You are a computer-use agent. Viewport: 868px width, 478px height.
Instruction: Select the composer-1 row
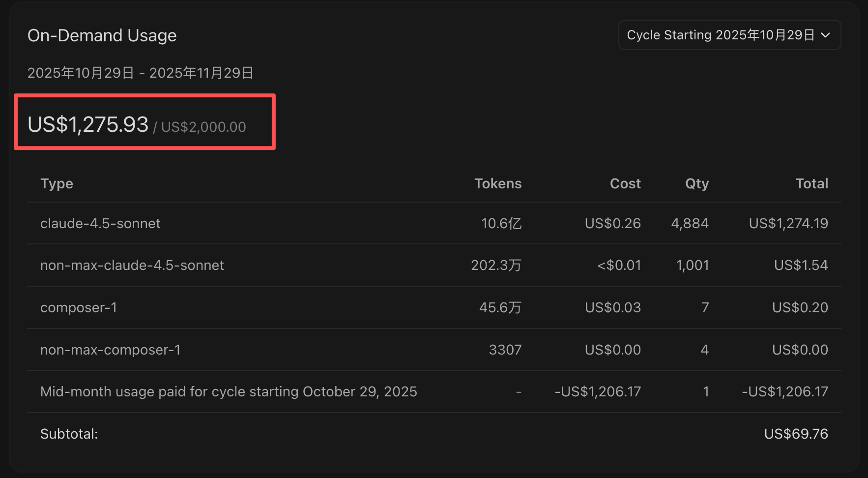79,307
